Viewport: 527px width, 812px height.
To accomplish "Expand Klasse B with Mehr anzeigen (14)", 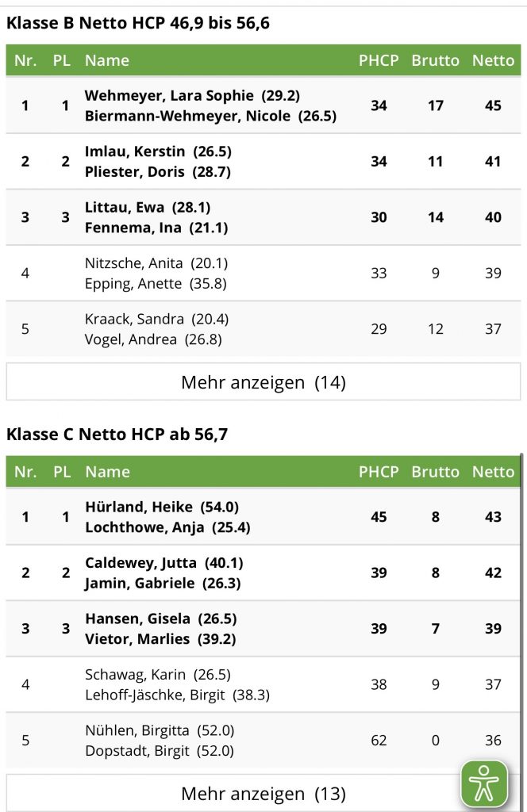I will click(x=263, y=381).
